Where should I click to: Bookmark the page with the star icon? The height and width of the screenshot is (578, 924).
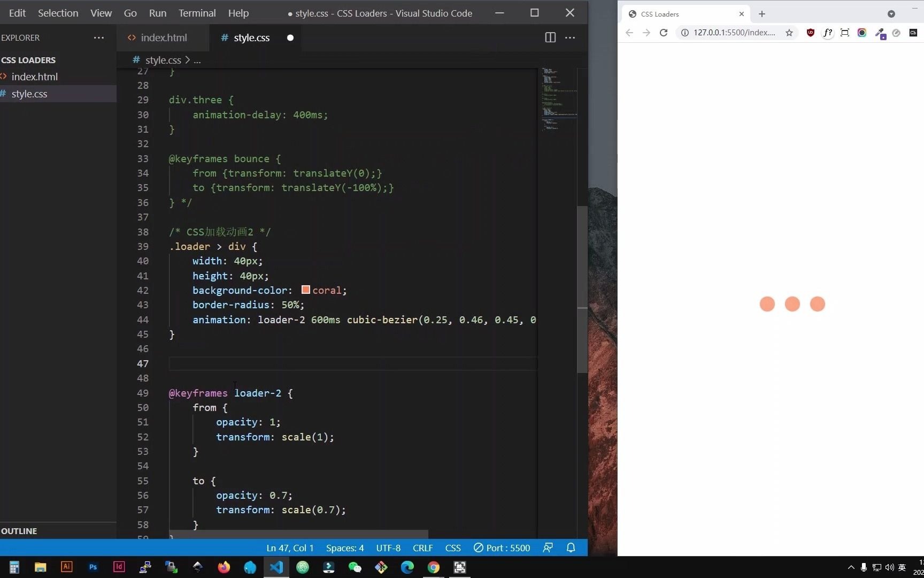[x=789, y=33]
